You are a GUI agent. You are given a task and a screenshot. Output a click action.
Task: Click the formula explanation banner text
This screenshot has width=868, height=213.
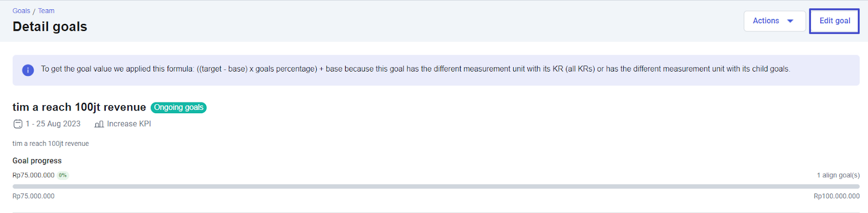[416, 69]
